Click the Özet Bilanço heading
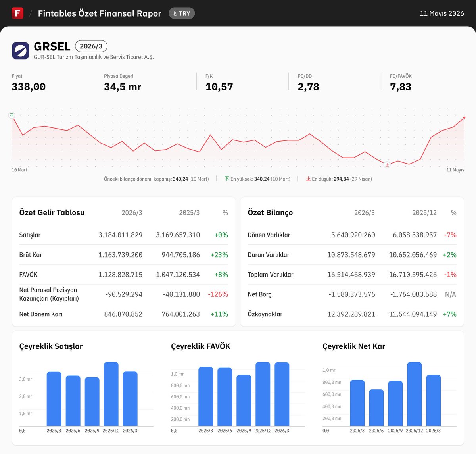The image size is (476, 454). pyautogui.click(x=270, y=212)
